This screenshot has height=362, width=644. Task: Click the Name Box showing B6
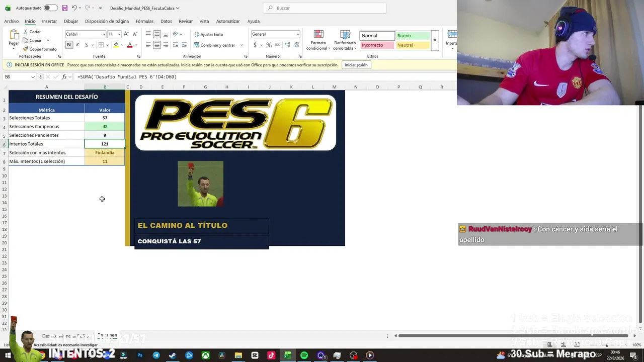click(19, 77)
